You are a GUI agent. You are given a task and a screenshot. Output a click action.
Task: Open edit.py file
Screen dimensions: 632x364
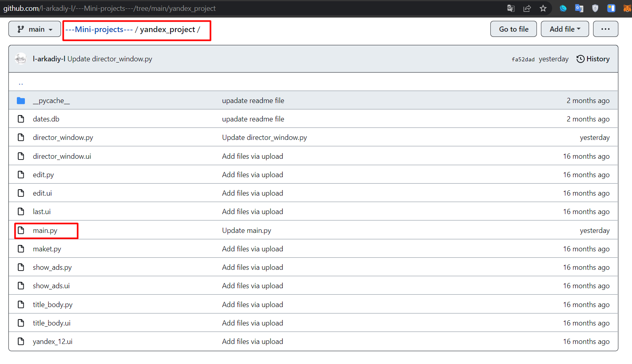click(x=43, y=175)
